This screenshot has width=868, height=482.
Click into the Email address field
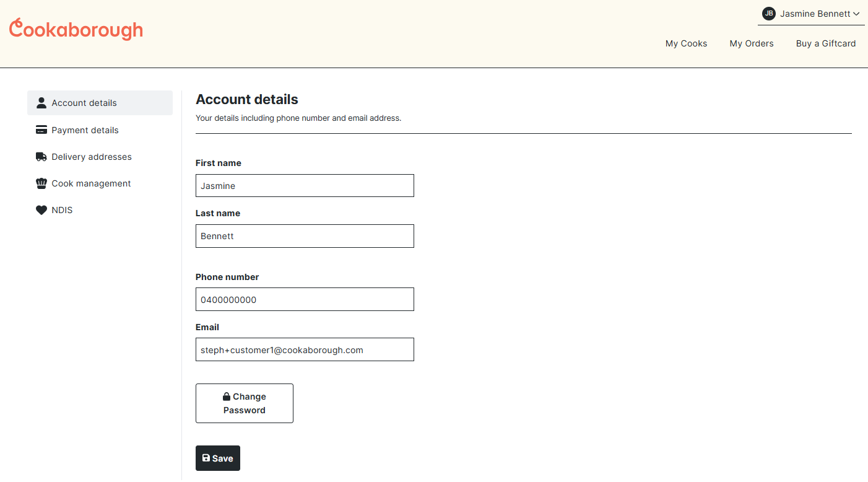pos(305,349)
